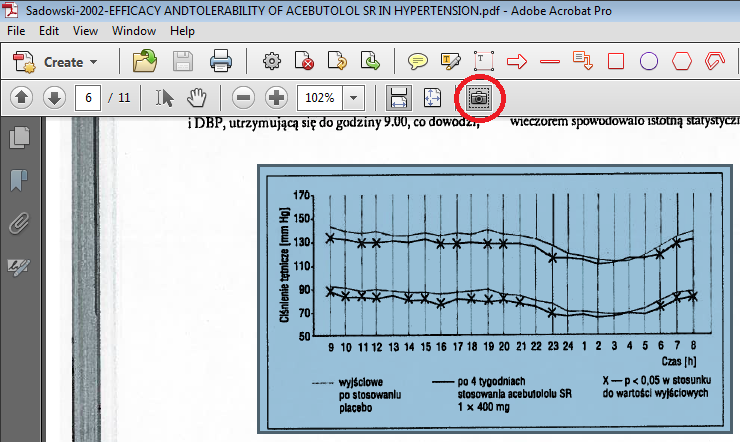740x442 pixels.
Task: Choose the arrow drawing tool
Action: (517, 62)
